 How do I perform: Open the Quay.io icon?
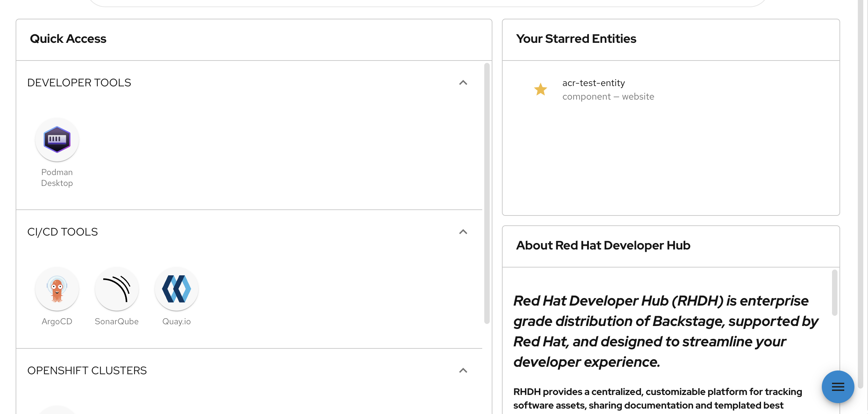click(x=177, y=289)
